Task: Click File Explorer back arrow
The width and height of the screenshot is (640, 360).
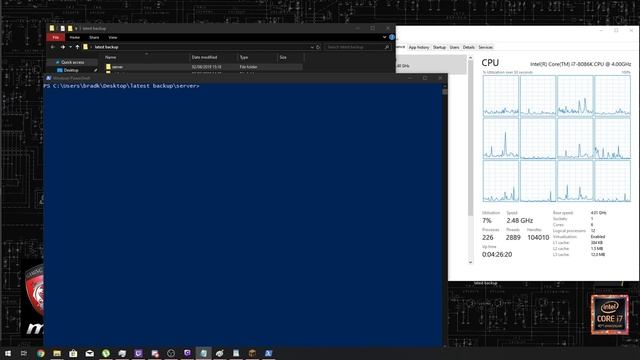Action: [53, 47]
